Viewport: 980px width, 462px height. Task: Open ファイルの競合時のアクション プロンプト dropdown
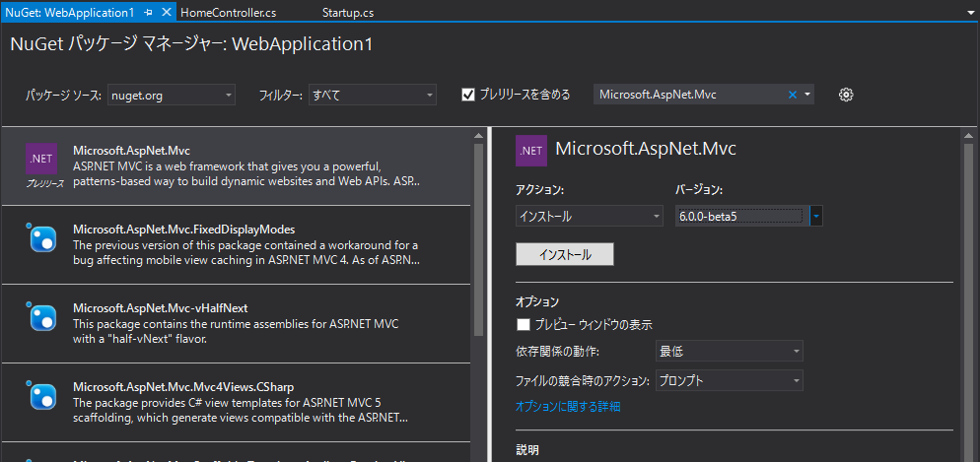click(730, 380)
